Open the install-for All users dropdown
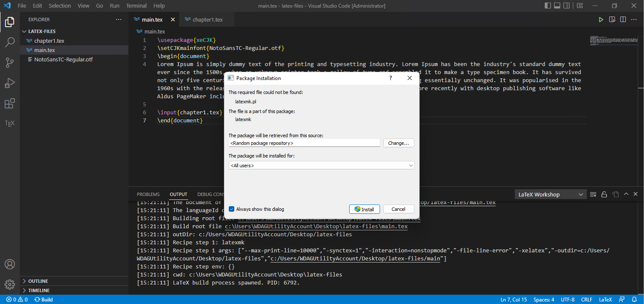This screenshot has height=304, width=644. pos(322,166)
